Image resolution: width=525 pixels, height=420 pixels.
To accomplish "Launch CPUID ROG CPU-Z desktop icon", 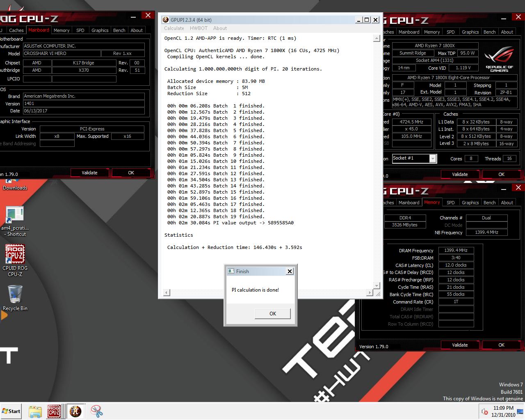I will click(x=15, y=260).
